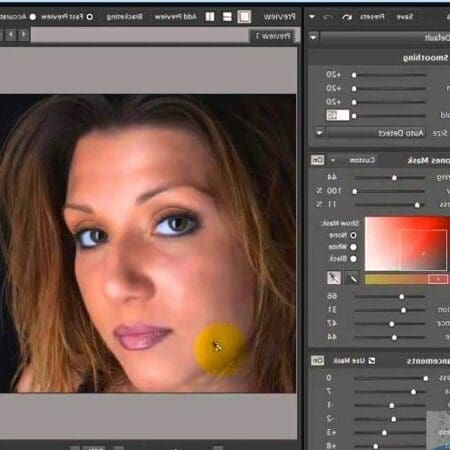Select the horizontal split preview layout icon
This screenshot has width=450, height=450.
tap(227, 17)
